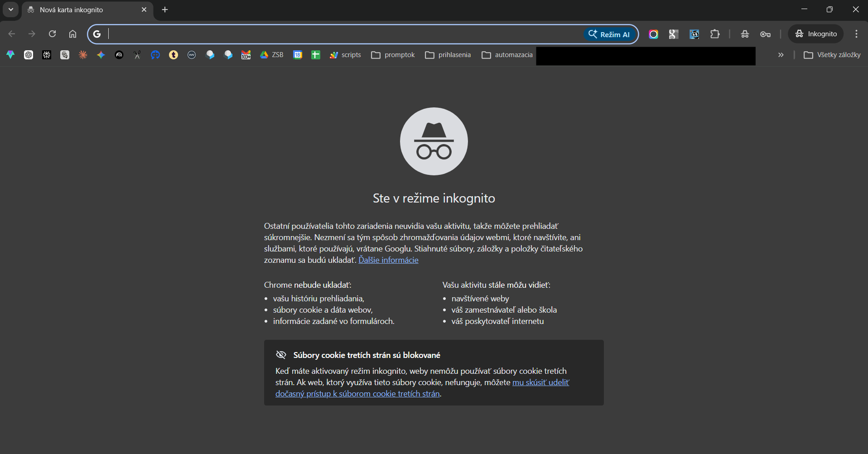The width and height of the screenshot is (868, 454).
Task: Click the incognito profile icon near Inkognito label
Action: (x=800, y=34)
